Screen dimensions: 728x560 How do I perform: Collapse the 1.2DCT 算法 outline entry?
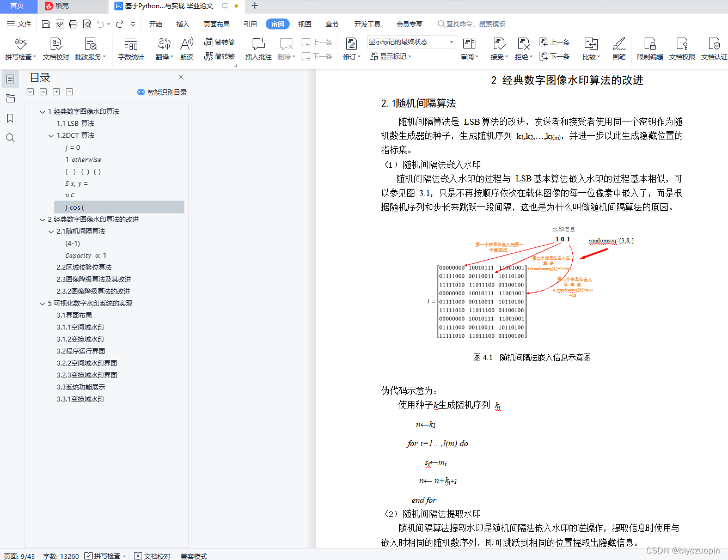[x=51, y=135]
